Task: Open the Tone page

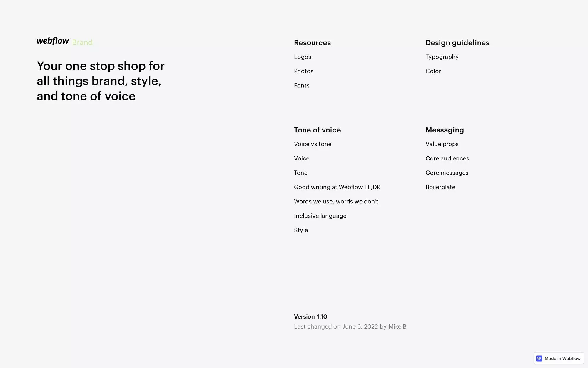Action: point(300,173)
